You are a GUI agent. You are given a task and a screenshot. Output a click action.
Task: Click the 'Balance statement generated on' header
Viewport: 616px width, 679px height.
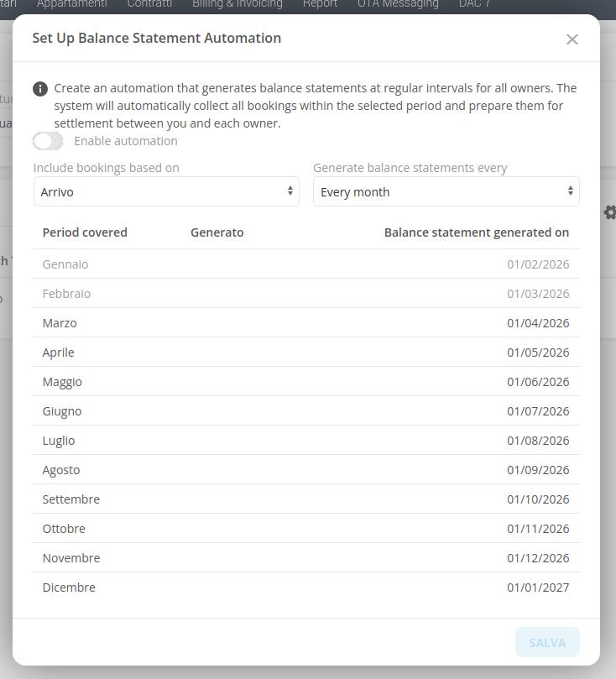[476, 232]
